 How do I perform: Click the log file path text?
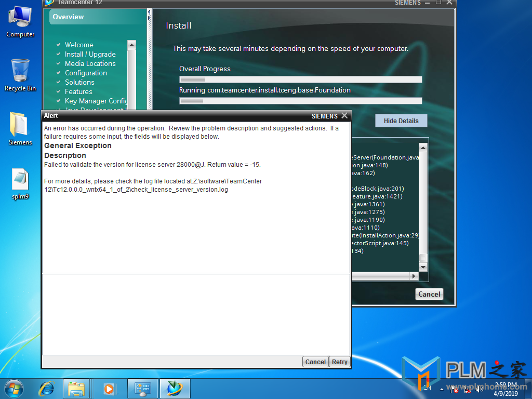153,185
